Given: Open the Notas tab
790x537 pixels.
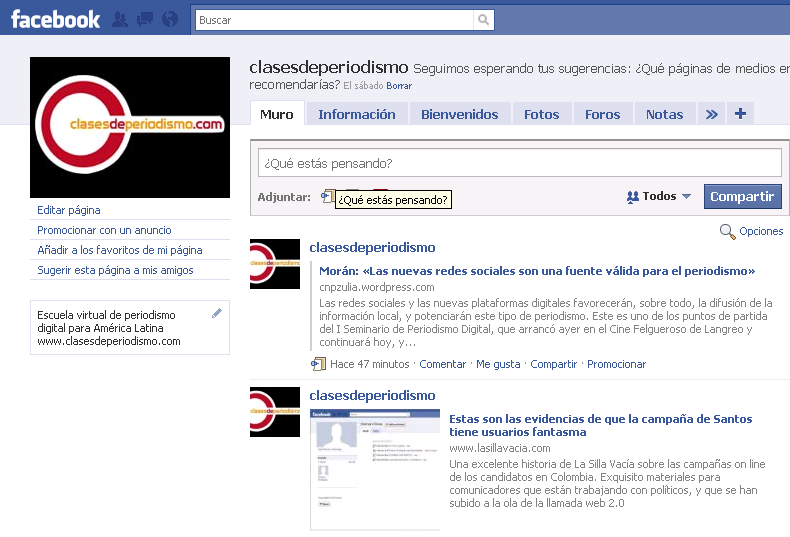Looking at the screenshot, I should pyautogui.click(x=665, y=114).
